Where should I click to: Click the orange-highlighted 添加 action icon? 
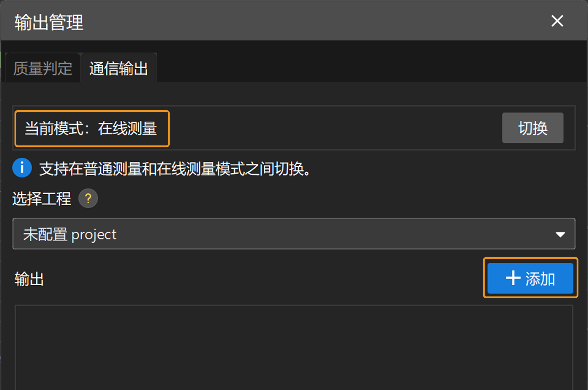pos(530,278)
